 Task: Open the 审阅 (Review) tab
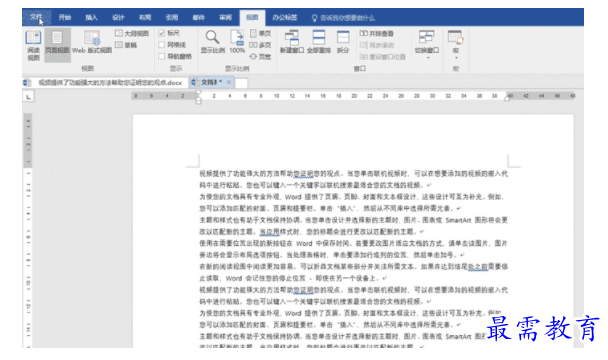(x=225, y=17)
